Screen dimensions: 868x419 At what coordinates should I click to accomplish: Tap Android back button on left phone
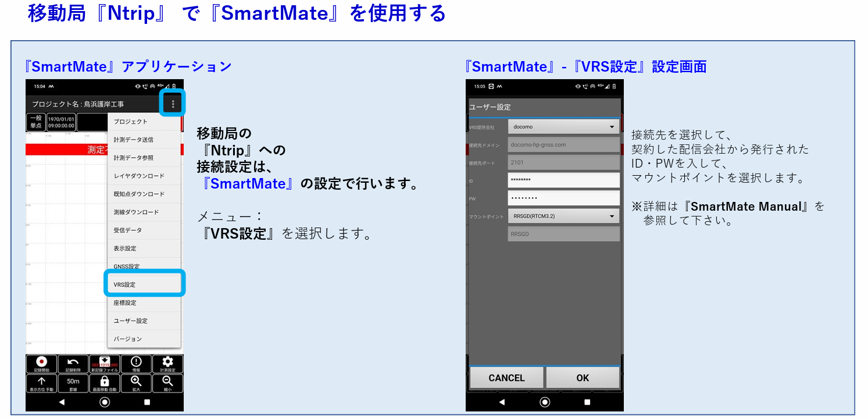click(62, 402)
